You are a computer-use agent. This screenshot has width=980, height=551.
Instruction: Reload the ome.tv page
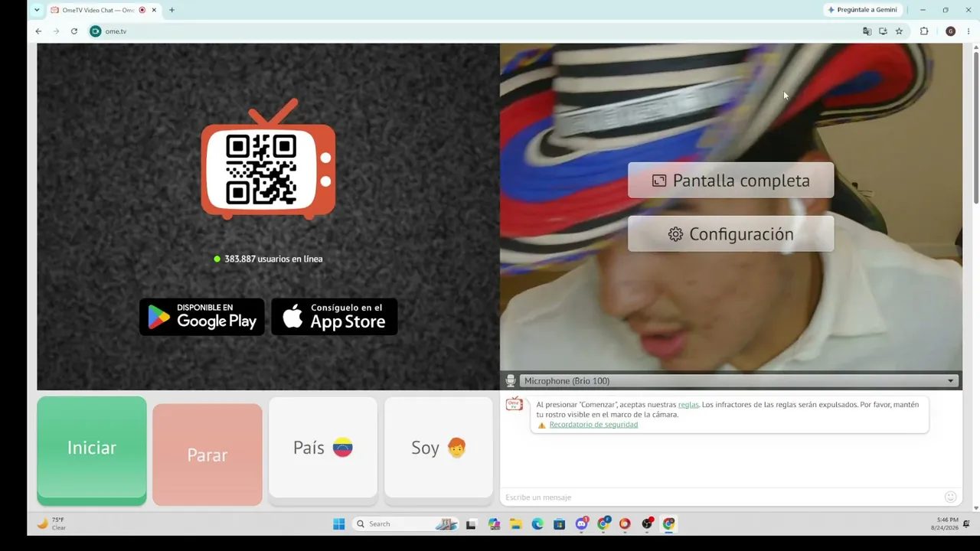point(74,31)
